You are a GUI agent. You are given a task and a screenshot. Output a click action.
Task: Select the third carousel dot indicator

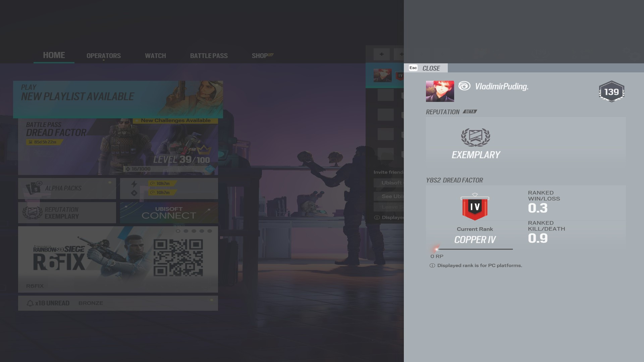point(194,231)
